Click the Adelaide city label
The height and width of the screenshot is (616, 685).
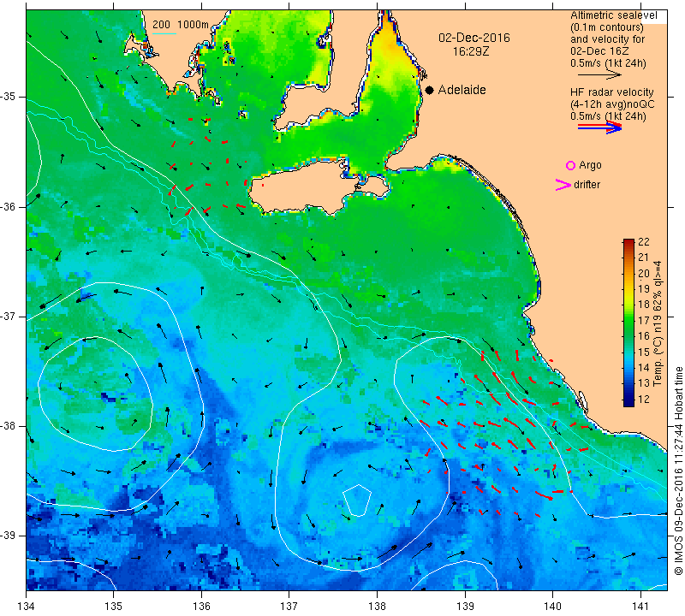tap(462, 90)
